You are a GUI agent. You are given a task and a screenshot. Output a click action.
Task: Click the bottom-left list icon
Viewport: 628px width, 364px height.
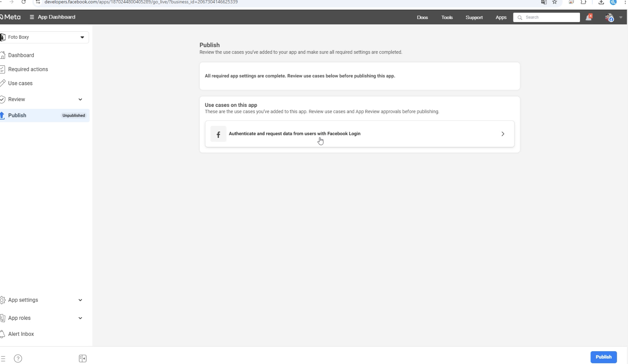point(3,359)
